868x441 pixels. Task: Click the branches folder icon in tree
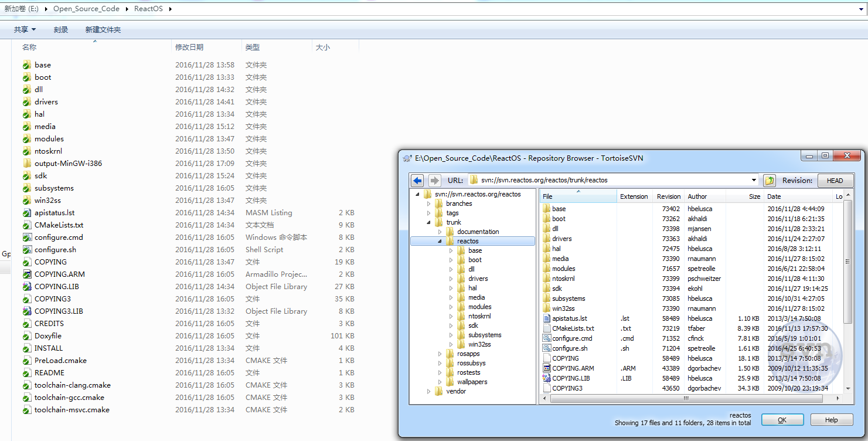(x=440, y=203)
